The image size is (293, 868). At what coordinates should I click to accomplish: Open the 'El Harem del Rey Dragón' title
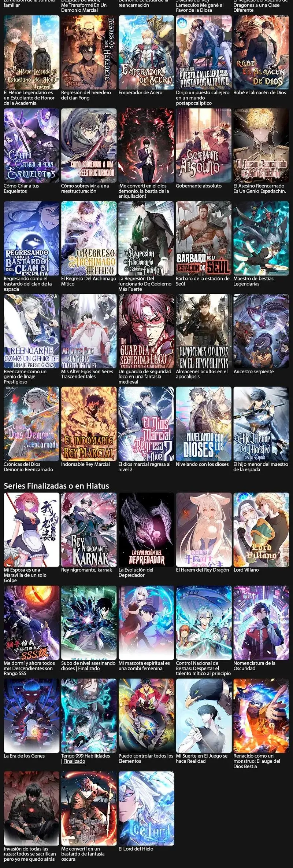click(x=202, y=570)
